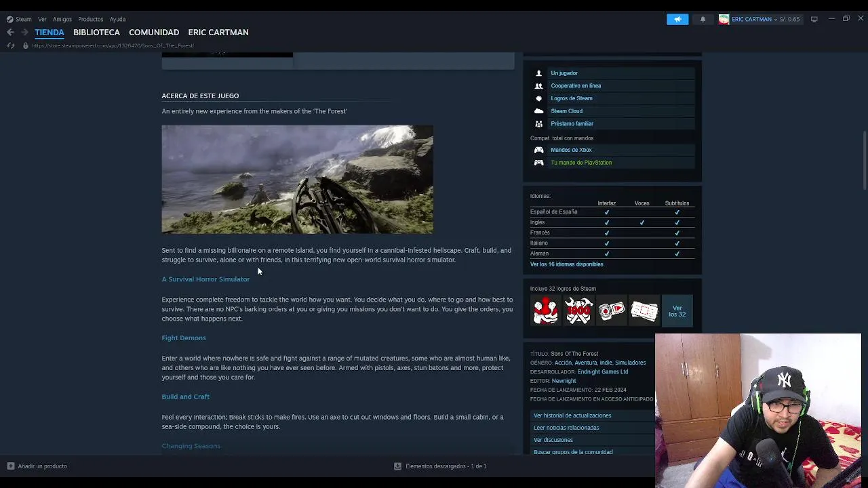This screenshot has width=868, height=488.
Task: Click the A Survival Horror Simulator heading
Action: 205,279
